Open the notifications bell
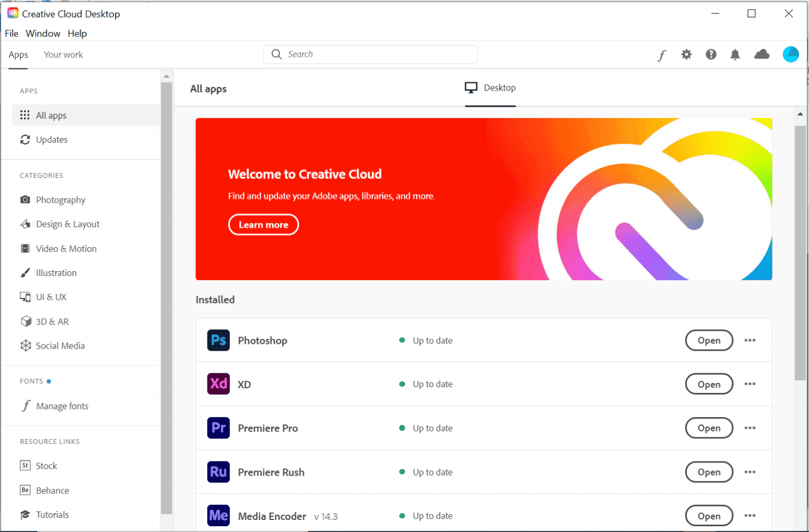Viewport: 809px width, 532px height. 735,54
